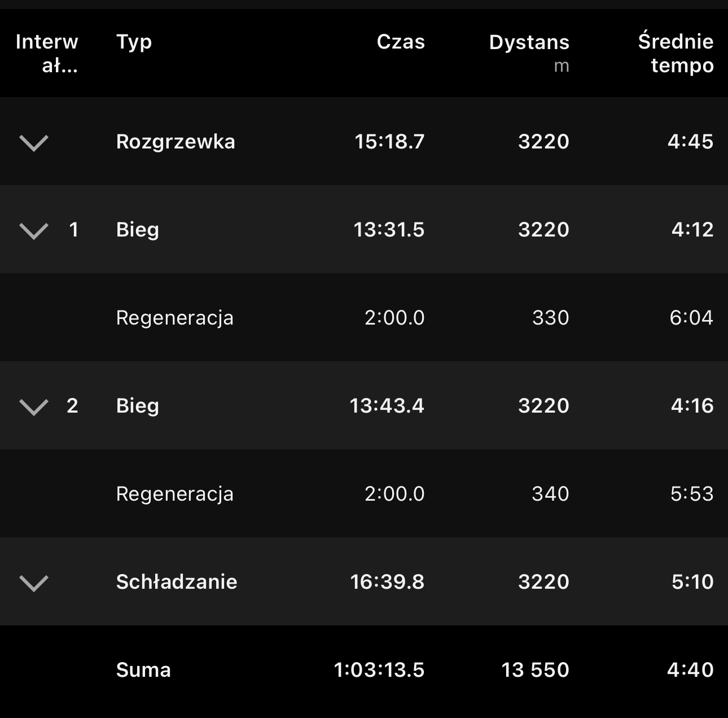The width and height of the screenshot is (728, 718).
Task: Select the Schładzanie row label
Action: [x=177, y=582]
